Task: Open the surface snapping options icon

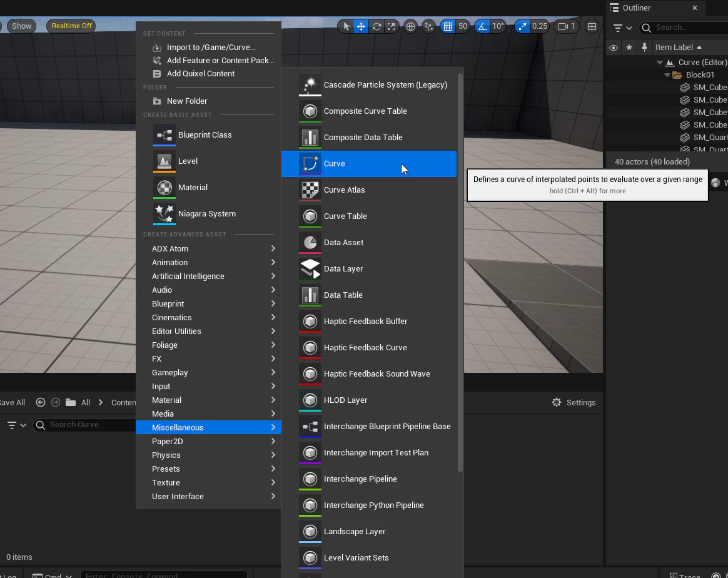Action: pos(428,26)
